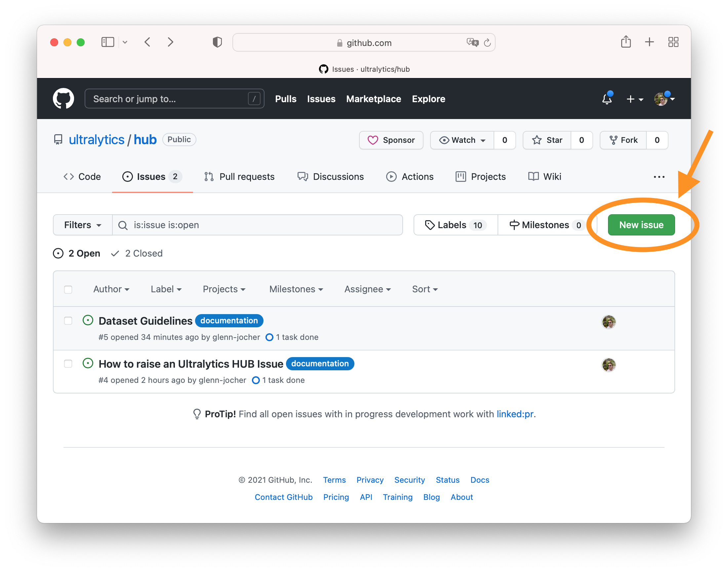Toggle the select-all issues checkbox
728x572 pixels.
tap(68, 289)
